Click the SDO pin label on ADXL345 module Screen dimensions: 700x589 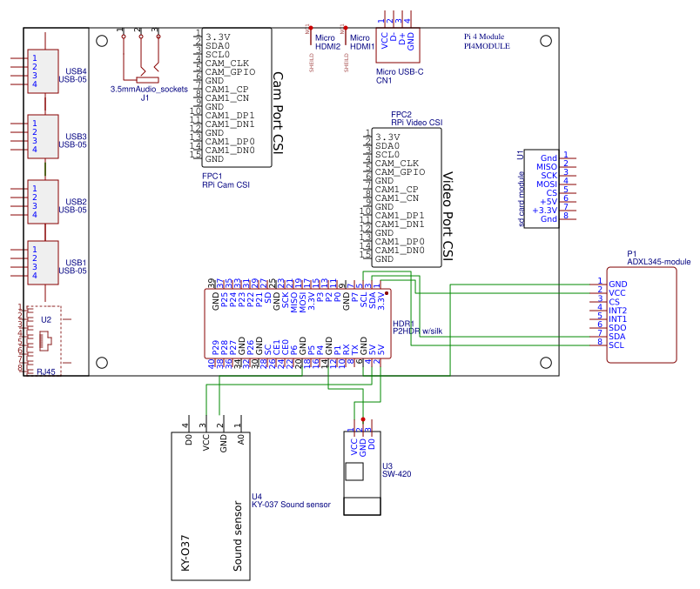coord(617,328)
